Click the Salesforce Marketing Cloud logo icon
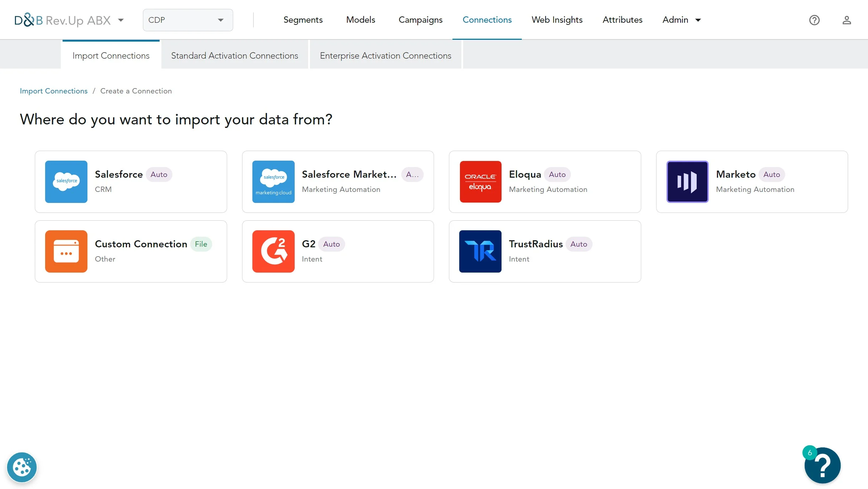This screenshot has height=489, width=868. click(x=273, y=182)
